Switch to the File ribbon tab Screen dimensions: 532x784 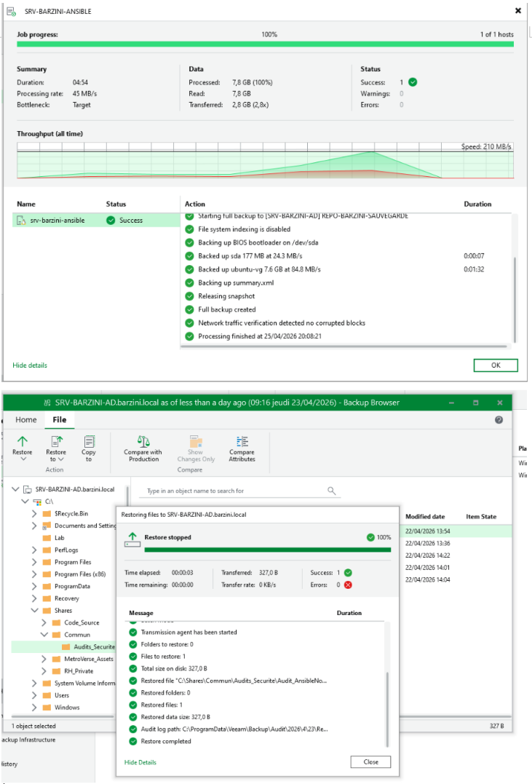point(60,420)
